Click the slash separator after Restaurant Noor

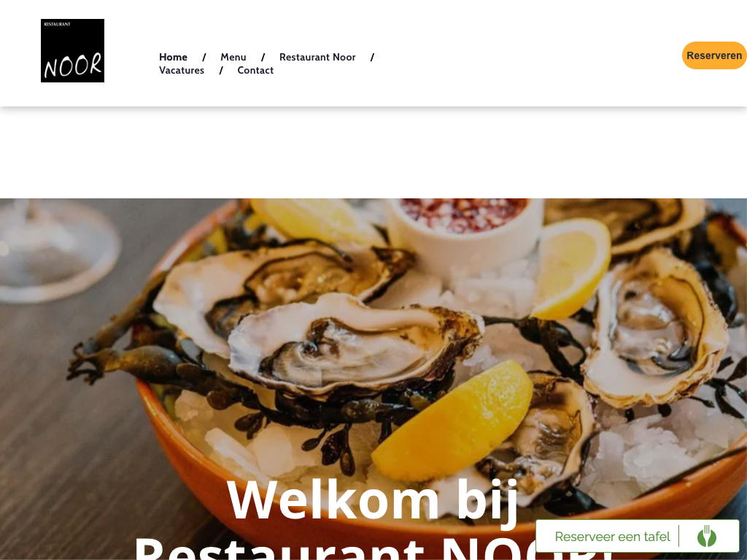click(373, 57)
